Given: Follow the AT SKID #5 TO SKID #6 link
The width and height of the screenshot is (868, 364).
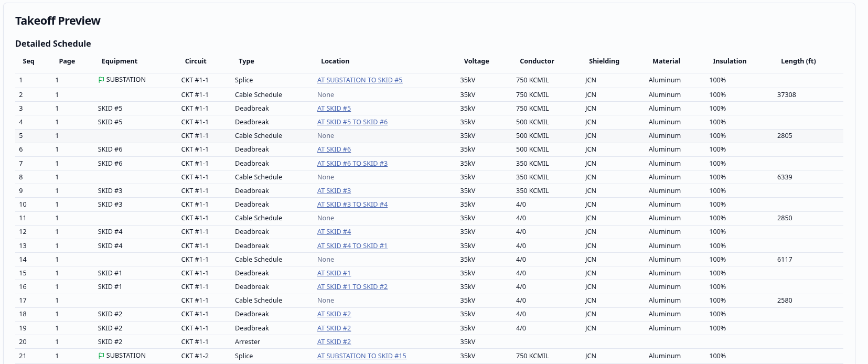Looking at the screenshot, I should pyautogui.click(x=352, y=122).
